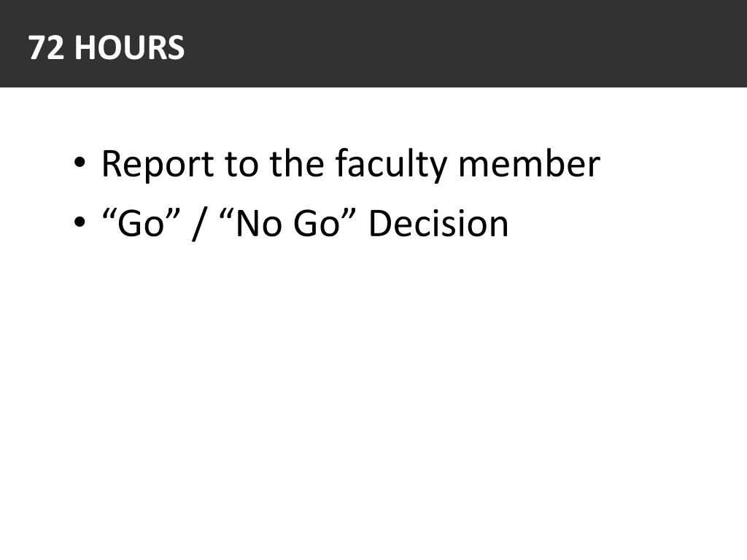Click the empty dark header bar area
747x560 pixels.
467,43
